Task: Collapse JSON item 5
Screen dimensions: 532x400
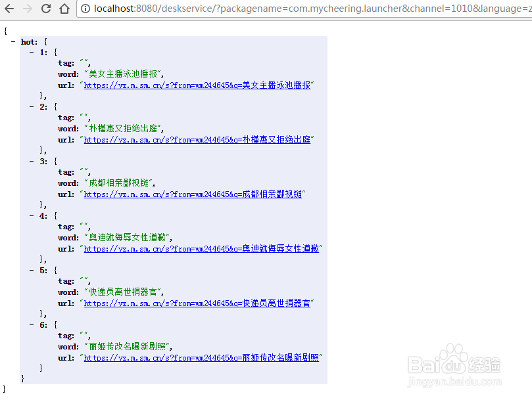Action: 32,271
